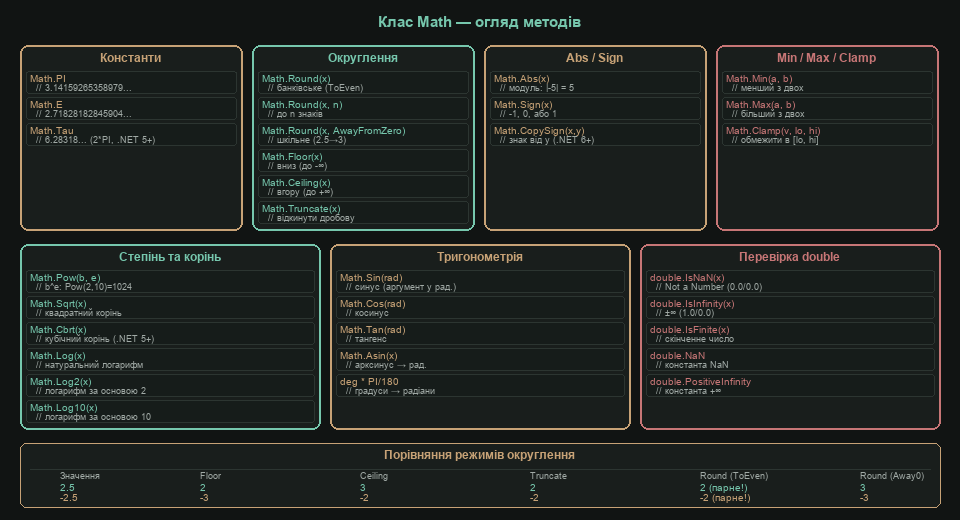Select the Math.E constant row
Screen dimensions: 960x520
tap(132, 109)
